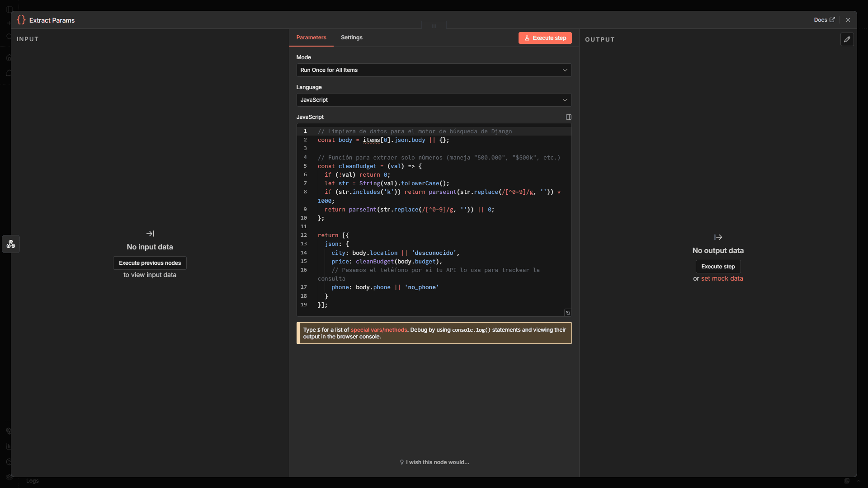The image size is (868, 488).
Task: Click the {} code icon beside Extract Params title
Action: point(21,20)
